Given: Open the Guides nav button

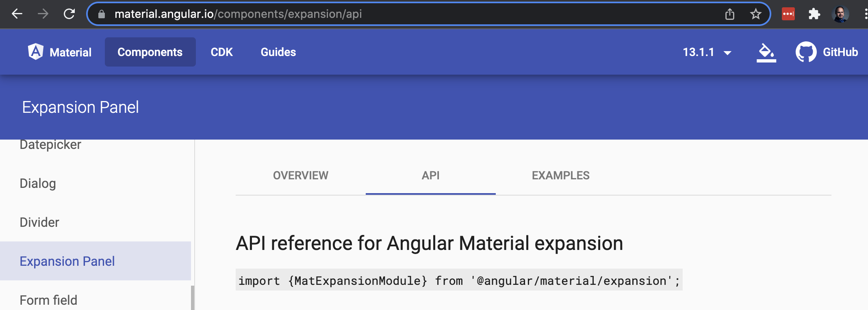Looking at the screenshot, I should coord(278,52).
